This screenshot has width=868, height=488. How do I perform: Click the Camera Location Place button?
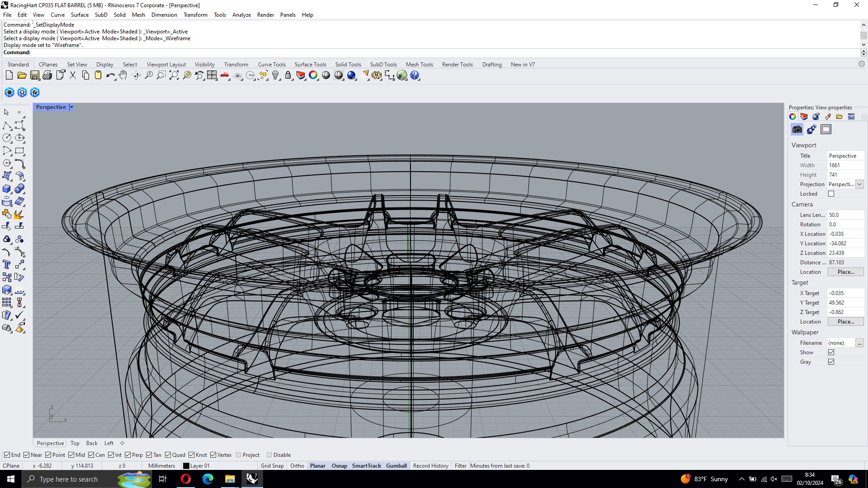point(845,272)
